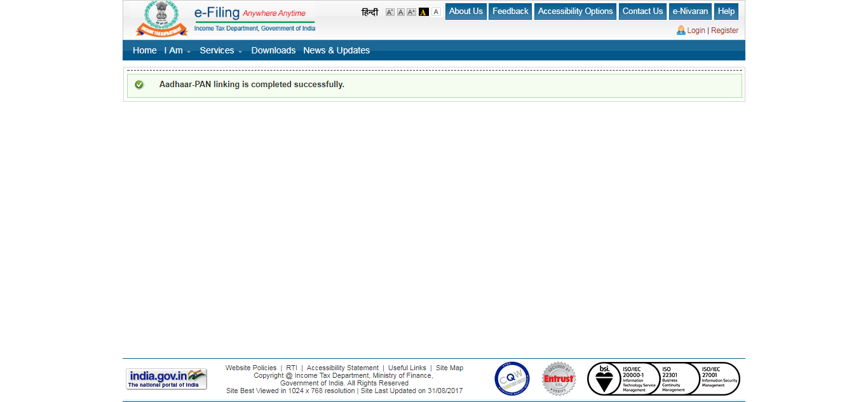Viewport: 868px width, 402px height.
Task: Switch to the Home menu item
Action: click(x=144, y=50)
